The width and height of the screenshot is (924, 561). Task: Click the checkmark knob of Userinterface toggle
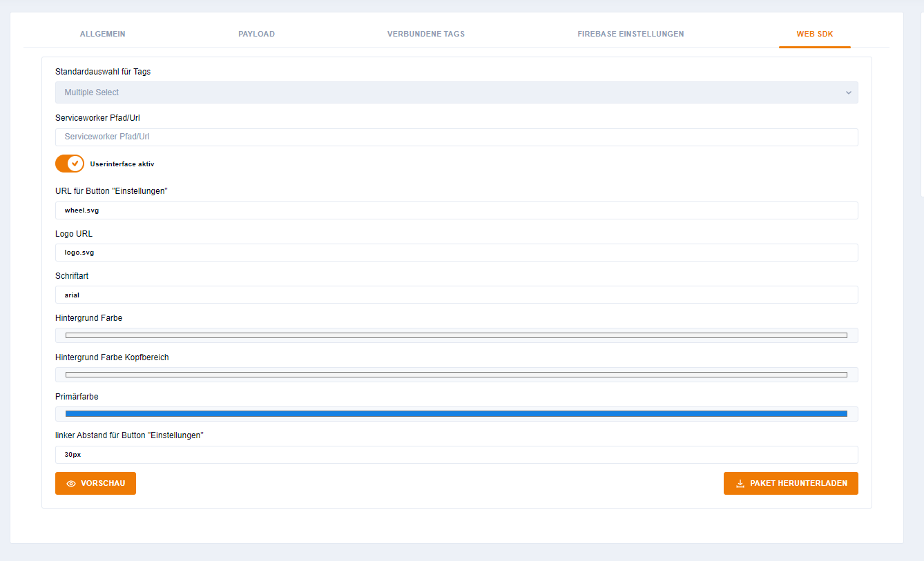(75, 164)
